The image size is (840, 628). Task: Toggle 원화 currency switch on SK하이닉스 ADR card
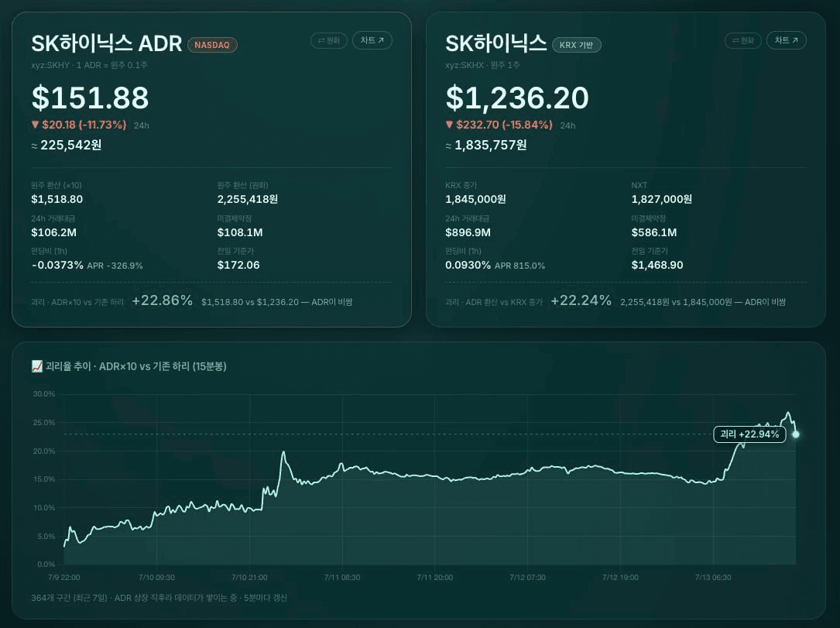pos(329,41)
